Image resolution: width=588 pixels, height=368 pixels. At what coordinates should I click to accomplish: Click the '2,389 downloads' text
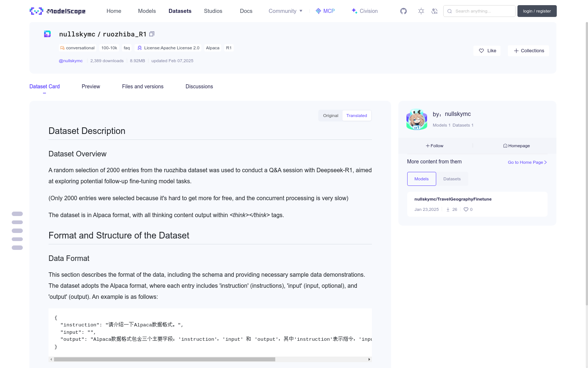point(107,61)
